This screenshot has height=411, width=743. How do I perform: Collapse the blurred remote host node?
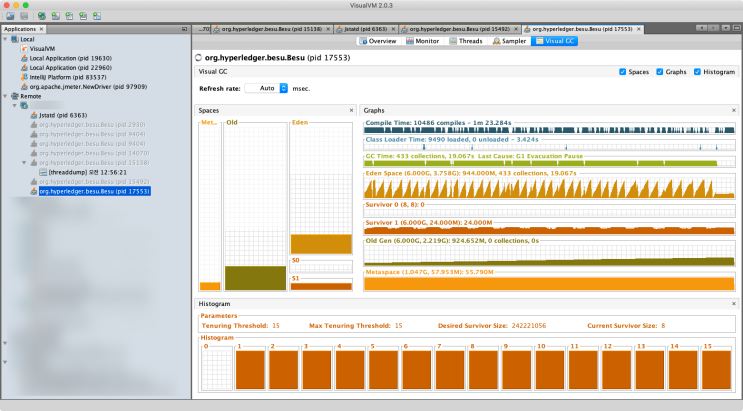click(x=15, y=106)
